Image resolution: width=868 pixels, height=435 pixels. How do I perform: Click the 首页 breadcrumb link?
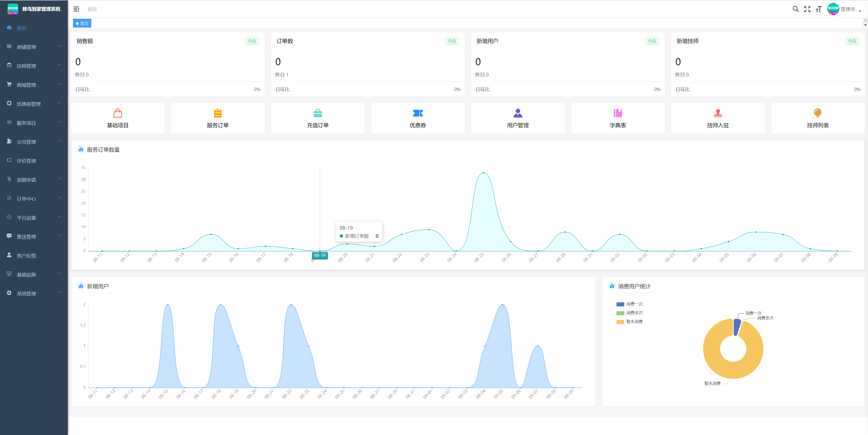[x=92, y=9]
